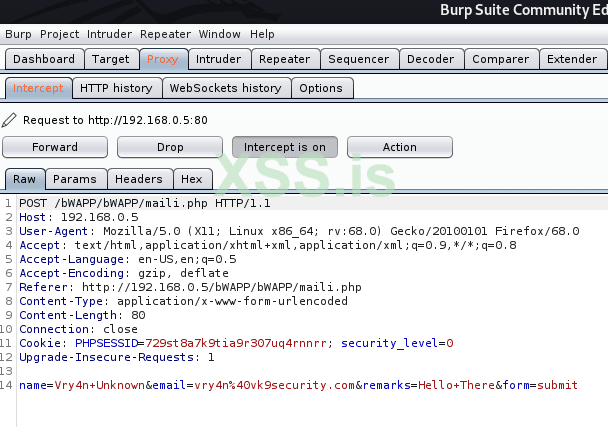
Task: Switch to the Dashboard tab
Action: pos(44,59)
